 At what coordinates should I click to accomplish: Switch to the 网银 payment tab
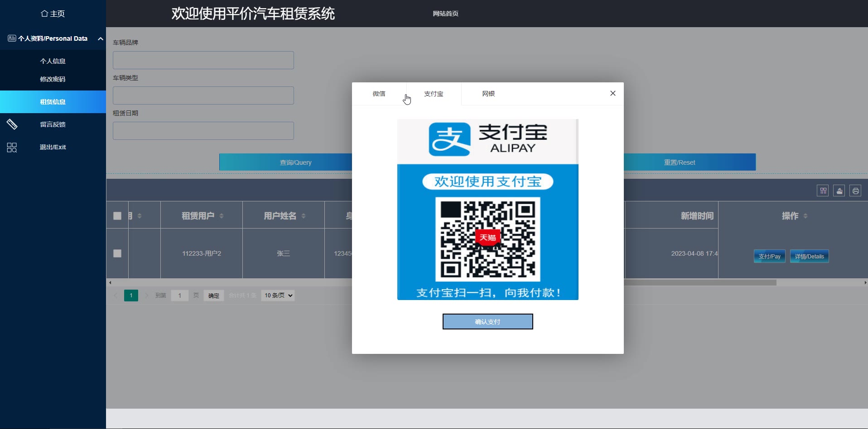click(488, 94)
